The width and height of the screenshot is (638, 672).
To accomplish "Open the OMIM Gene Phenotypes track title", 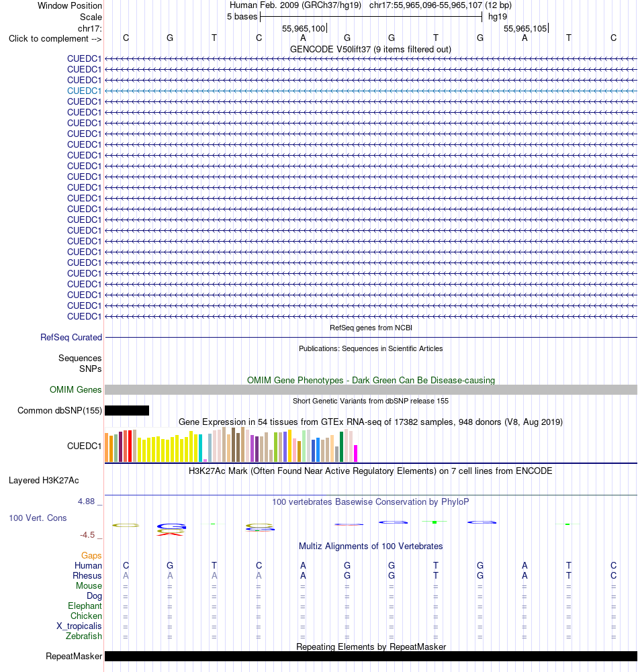I will pos(371,380).
